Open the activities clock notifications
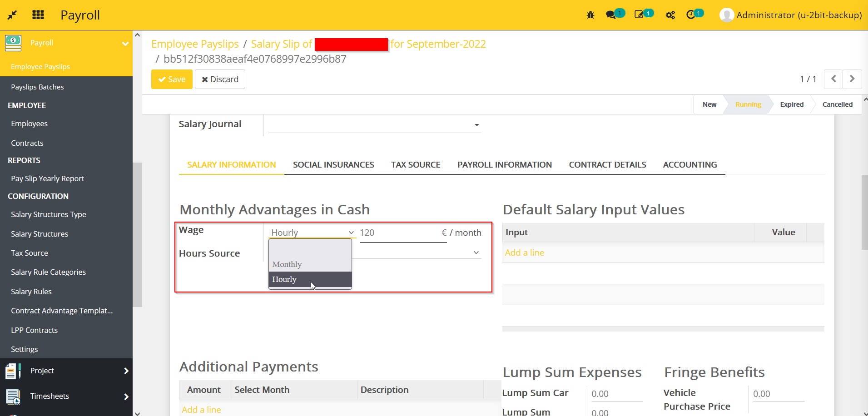This screenshot has width=868, height=416. [692, 15]
